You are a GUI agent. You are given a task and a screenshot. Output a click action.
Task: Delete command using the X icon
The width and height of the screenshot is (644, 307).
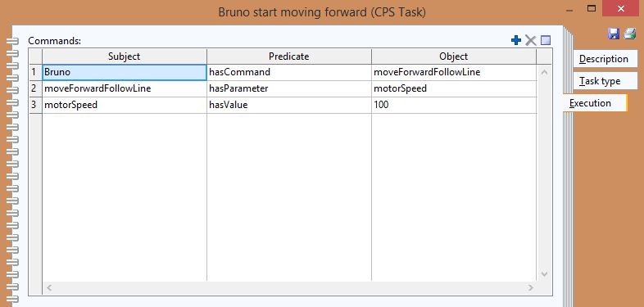[x=531, y=40]
